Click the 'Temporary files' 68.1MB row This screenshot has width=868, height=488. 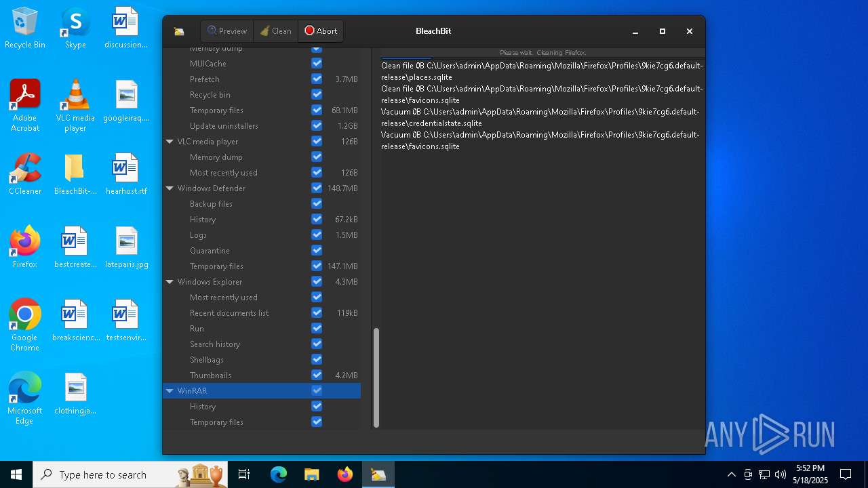click(262, 110)
